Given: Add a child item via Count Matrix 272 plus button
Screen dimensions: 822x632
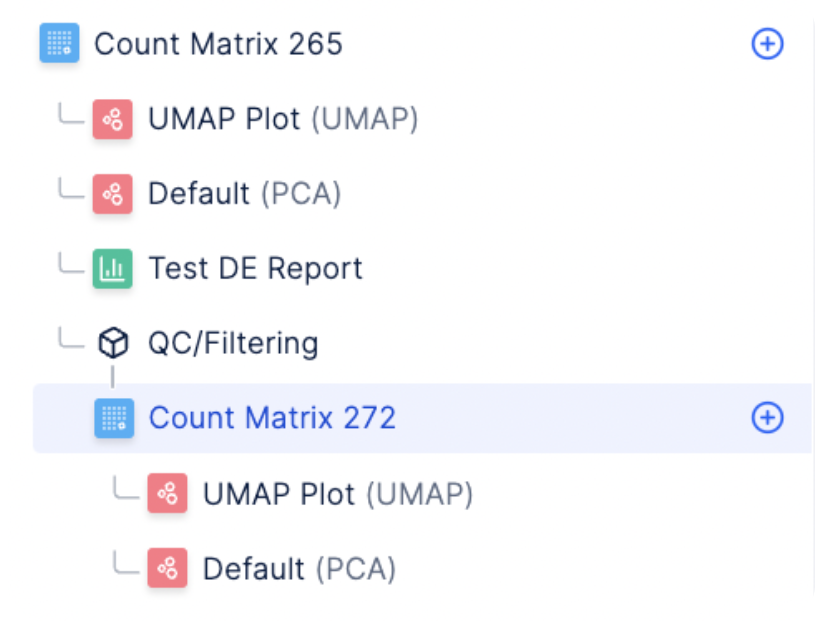Looking at the screenshot, I should pos(767,418).
